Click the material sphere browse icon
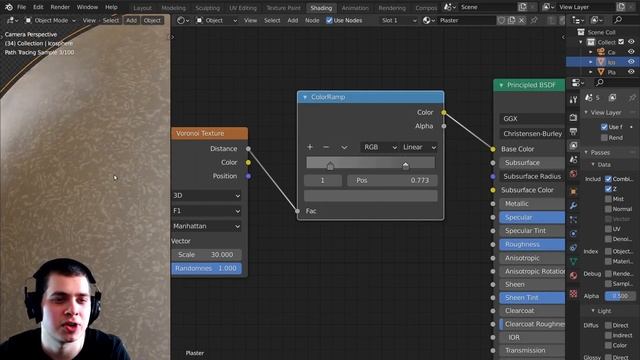Image resolution: width=640 pixels, height=360 pixels. [428, 20]
